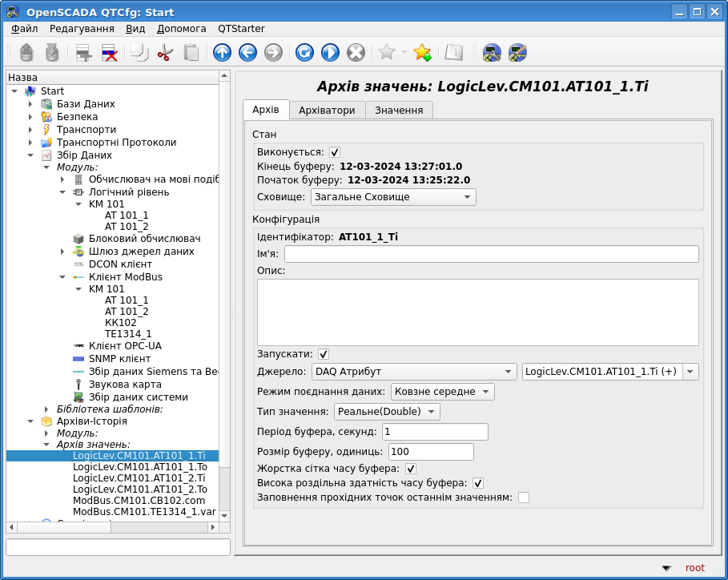
Task: Open the Редагування menu
Action: pos(82,29)
